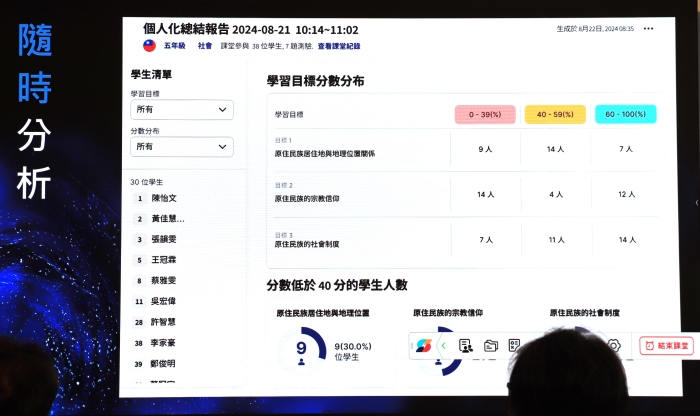Open the class roster icon on toolbar

click(466, 345)
